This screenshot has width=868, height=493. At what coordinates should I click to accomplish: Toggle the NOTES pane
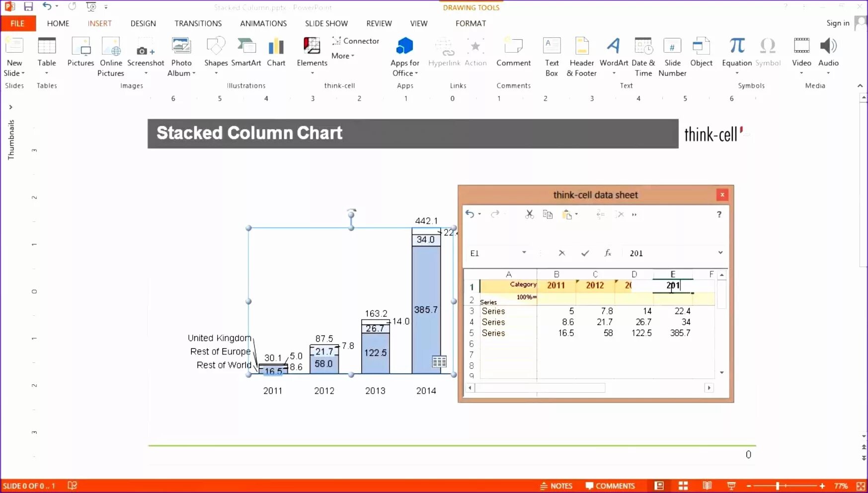click(x=556, y=486)
